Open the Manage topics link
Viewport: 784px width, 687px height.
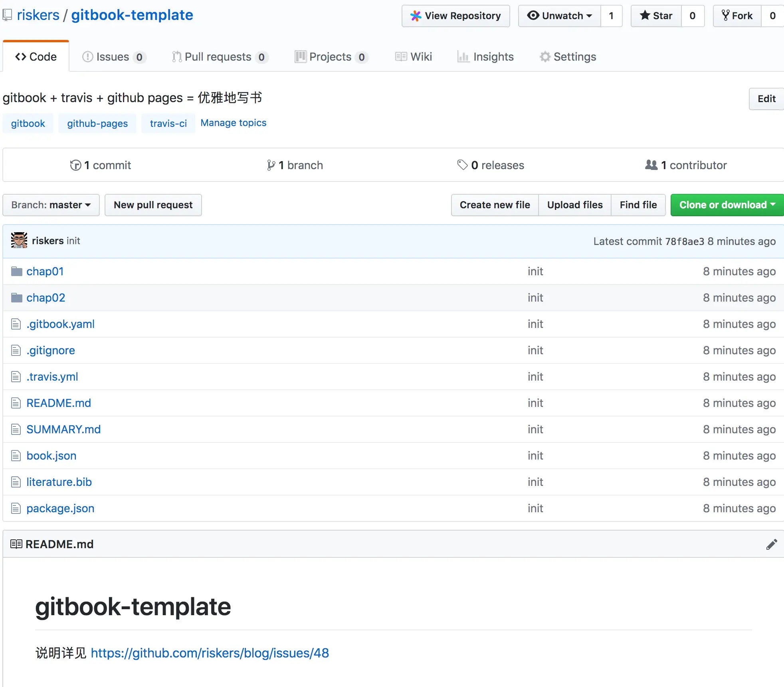233,123
